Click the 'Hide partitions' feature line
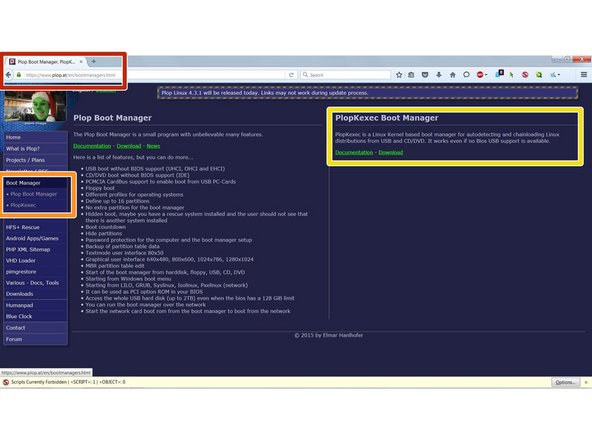 [x=103, y=233]
